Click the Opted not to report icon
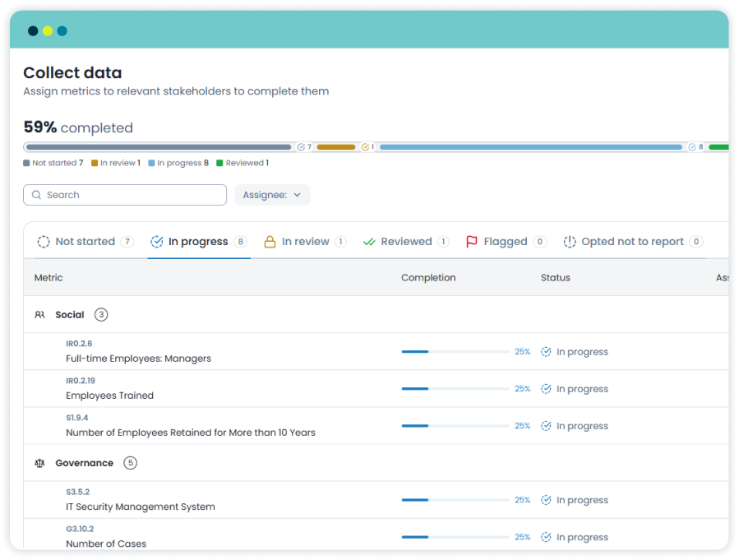This screenshot has height=560, width=739. (x=570, y=242)
